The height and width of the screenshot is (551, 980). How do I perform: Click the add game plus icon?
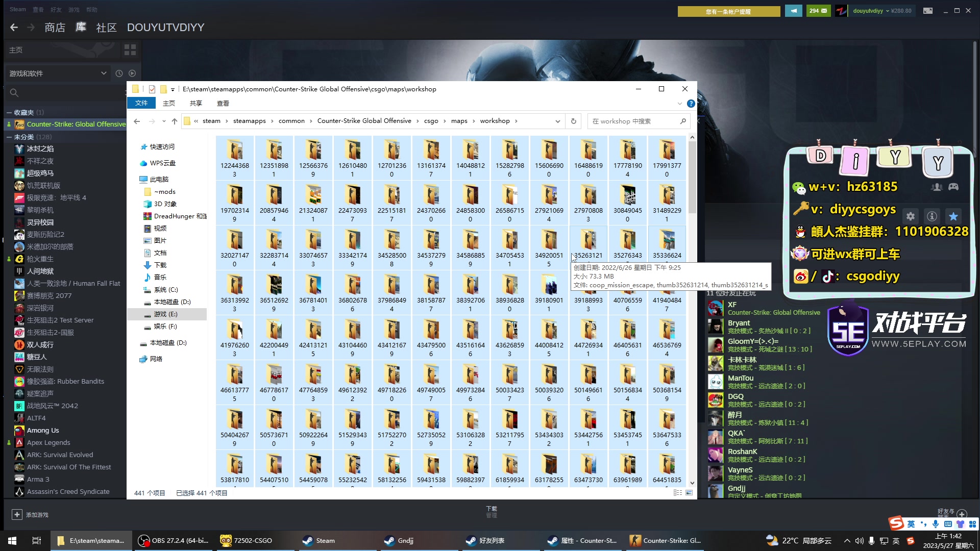[17, 515]
